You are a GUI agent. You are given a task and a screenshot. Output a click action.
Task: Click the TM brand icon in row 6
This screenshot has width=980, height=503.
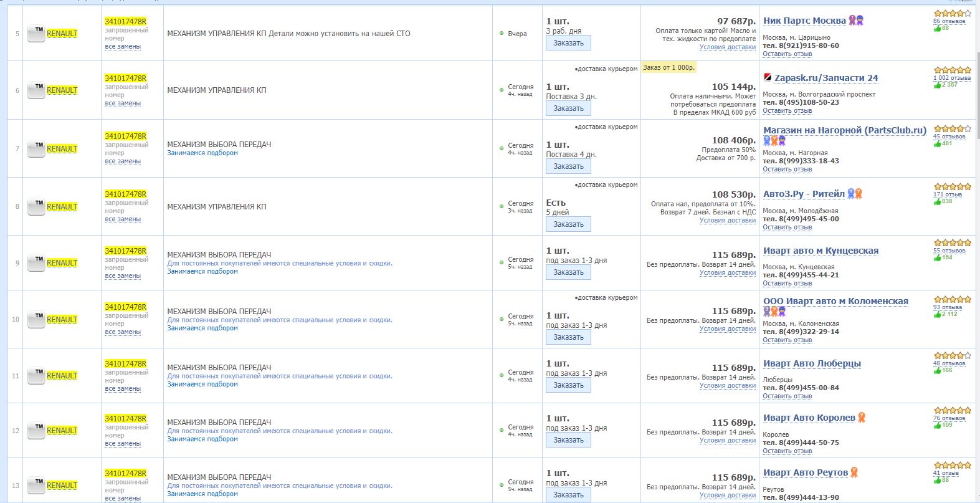(x=36, y=90)
